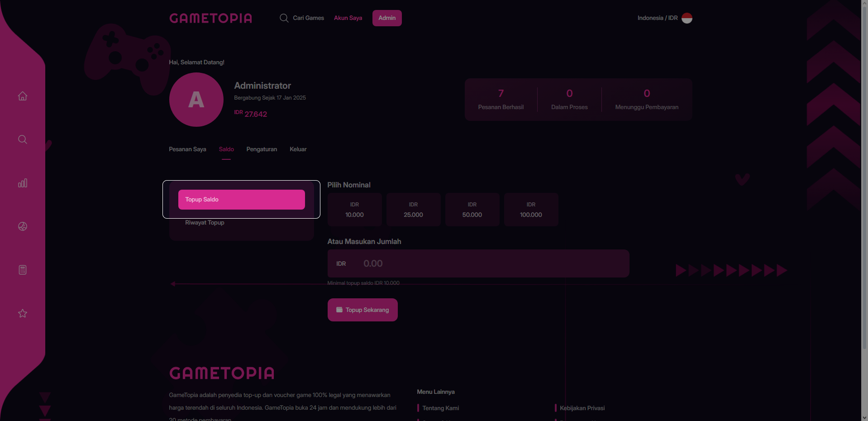Click the IDR 27.642 balance text
The height and width of the screenshot is (421, 868).
coord(251,114)
